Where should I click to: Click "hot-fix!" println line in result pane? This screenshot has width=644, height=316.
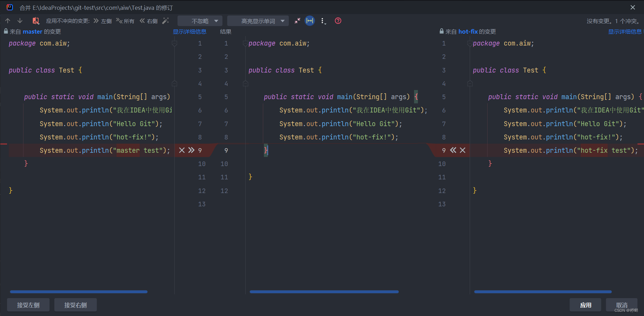coord(339,137)
